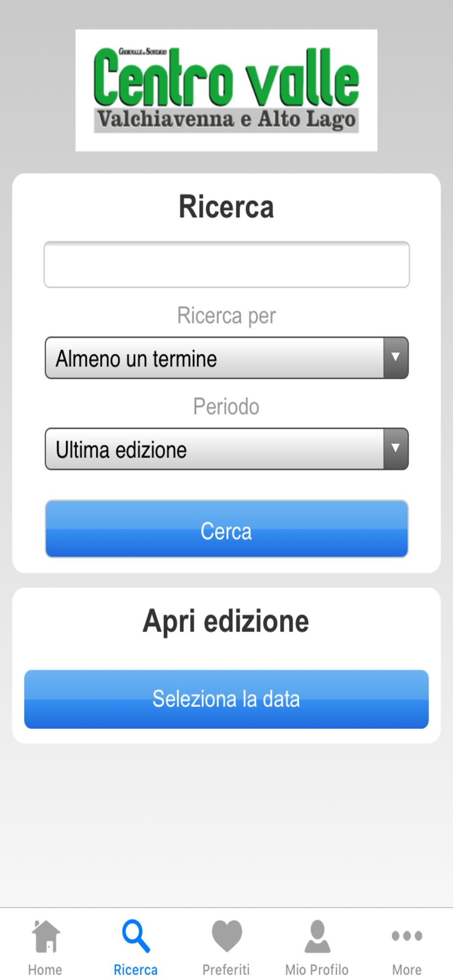Tap the Ricerca magnifying glass icon

[x=136, y=936]
